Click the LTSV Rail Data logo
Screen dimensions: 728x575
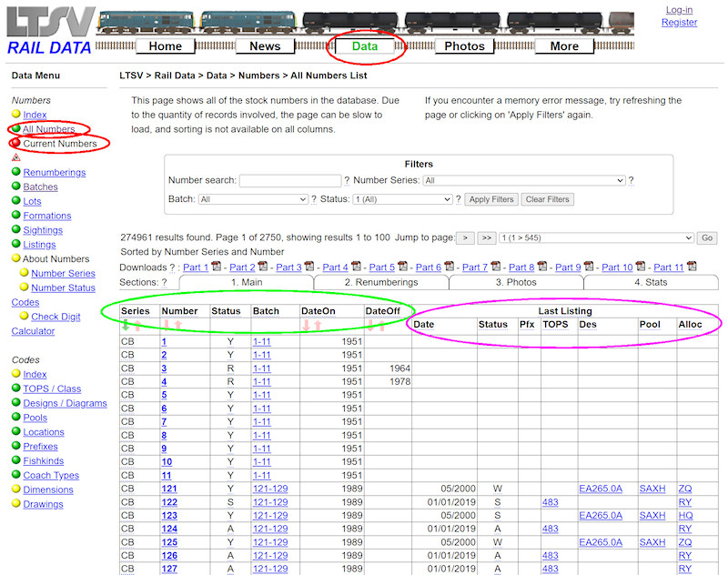click(x=50, y=32)
